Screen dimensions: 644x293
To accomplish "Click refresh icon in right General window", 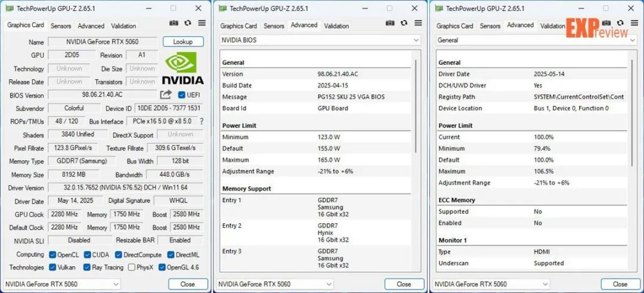I will (x=620, y=23).
